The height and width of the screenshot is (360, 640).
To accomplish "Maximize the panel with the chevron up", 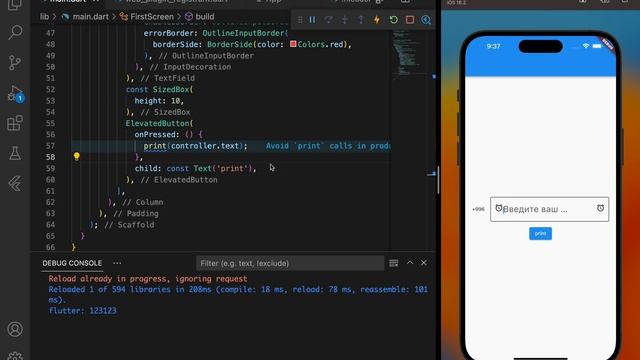I will 410,263.
